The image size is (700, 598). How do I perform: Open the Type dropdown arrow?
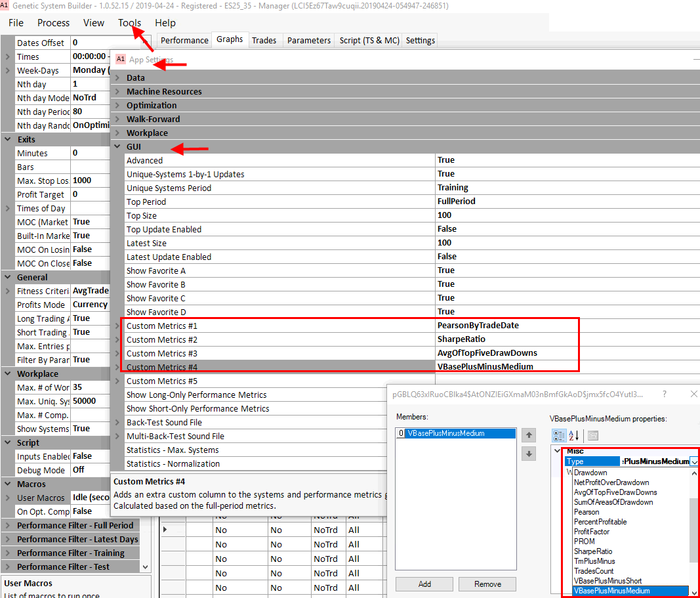[694, 461]
